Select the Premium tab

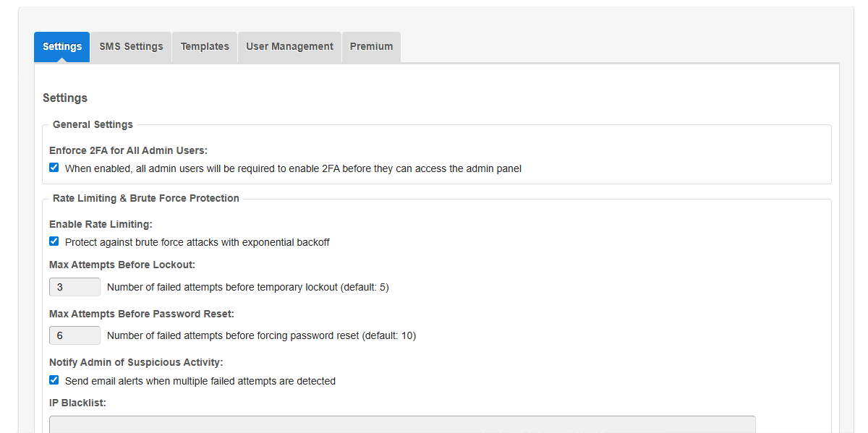371,47
